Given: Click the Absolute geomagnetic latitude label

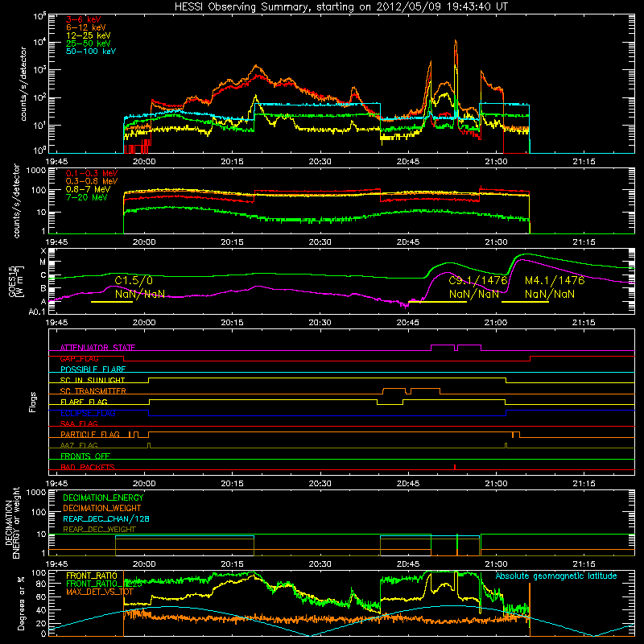Looking at the screenshot, I should [556, 576].
